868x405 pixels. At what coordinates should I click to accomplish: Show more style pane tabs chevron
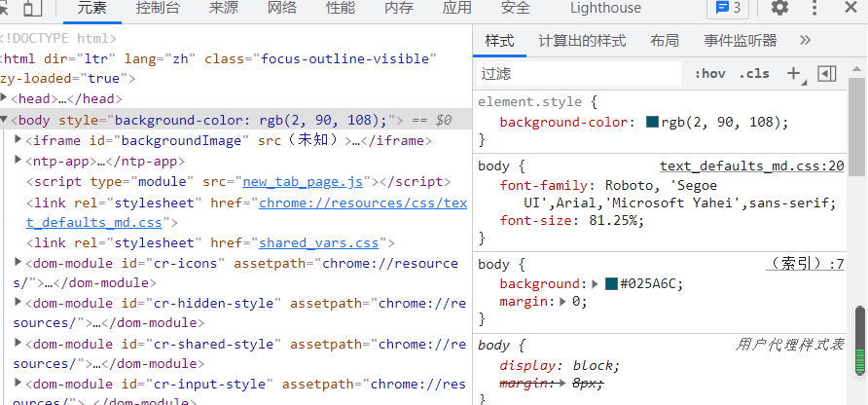(806, 40)
